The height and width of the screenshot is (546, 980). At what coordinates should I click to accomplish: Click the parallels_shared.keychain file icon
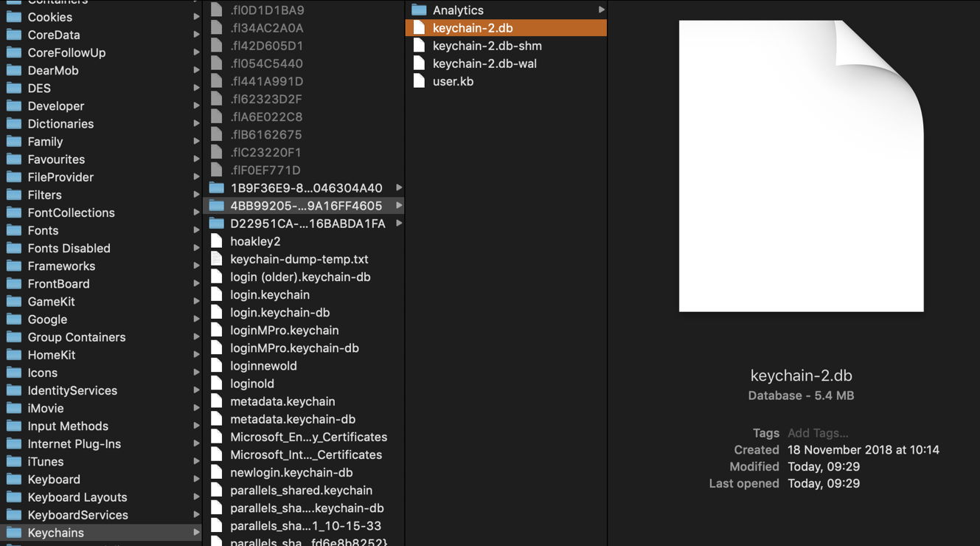point(216,490)
